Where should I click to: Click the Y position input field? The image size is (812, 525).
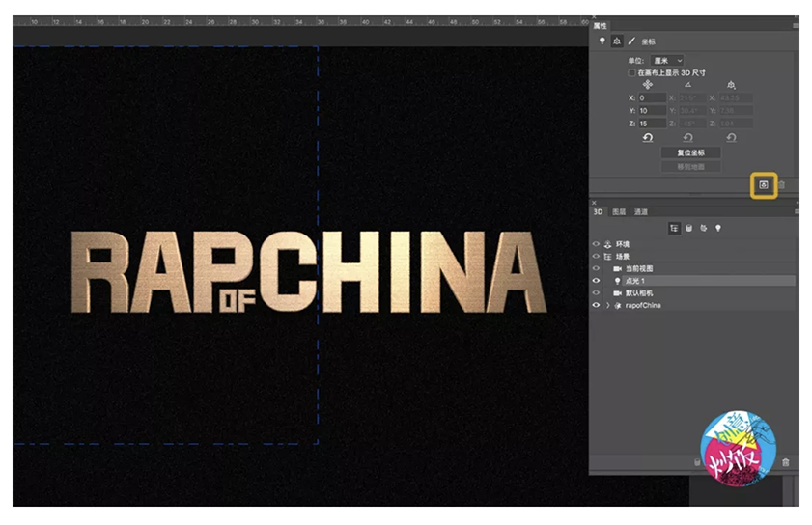click(652, 111)
